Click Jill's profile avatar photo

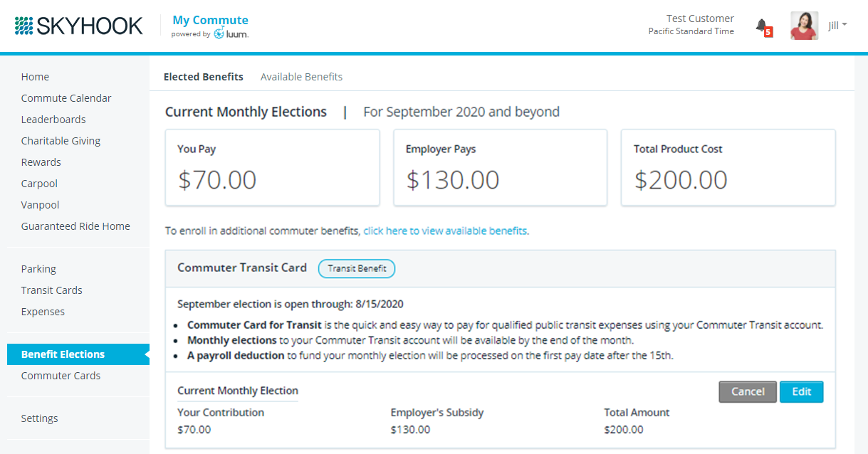(804, 26)
